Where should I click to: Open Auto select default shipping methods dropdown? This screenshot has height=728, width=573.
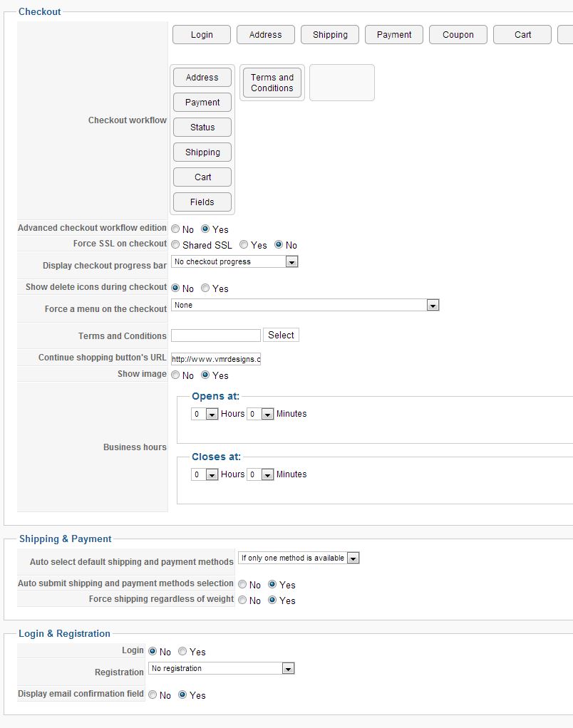(x=299, y=558)
